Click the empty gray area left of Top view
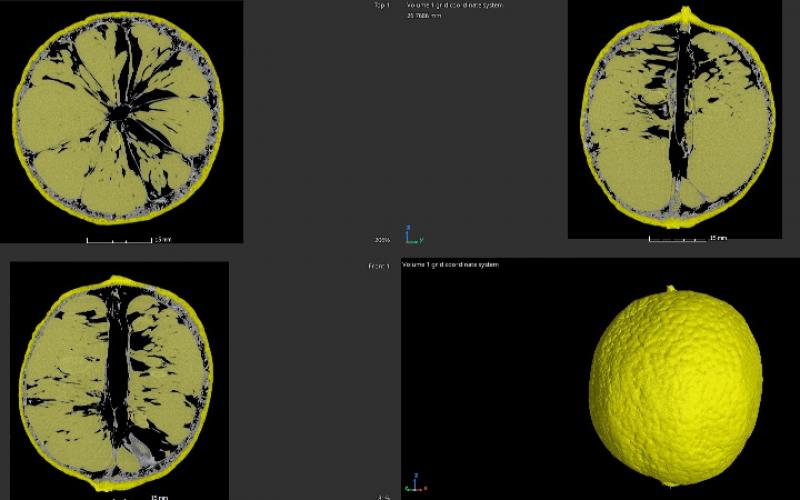Image resolution: width=800 pixels, height=500 pixels. coord(300,120)
